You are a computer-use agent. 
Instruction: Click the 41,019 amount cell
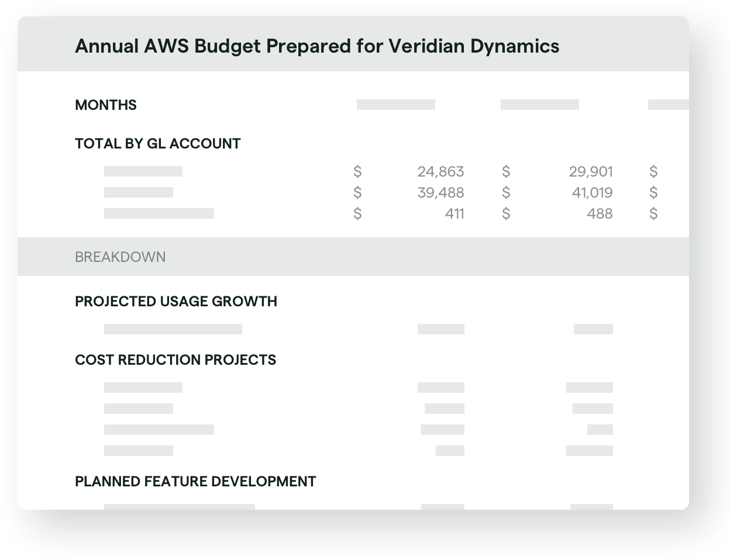click(592, 192)
